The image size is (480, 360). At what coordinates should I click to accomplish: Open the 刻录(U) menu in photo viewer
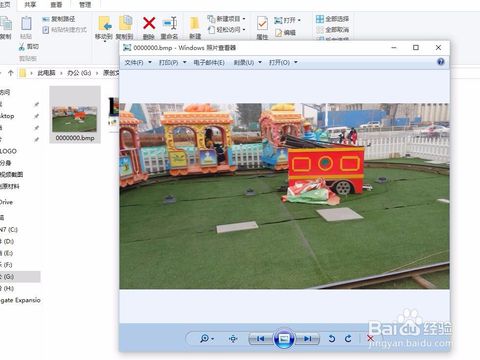(247, 62)
